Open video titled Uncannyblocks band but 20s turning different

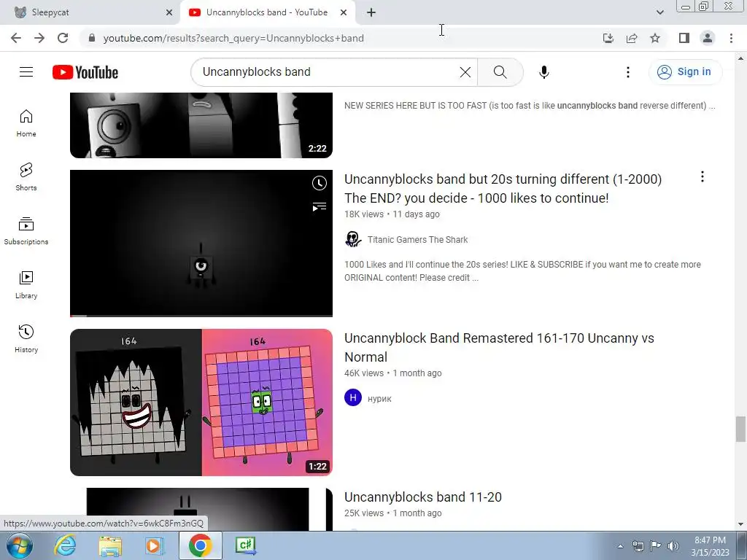click(x=503, y=189)
